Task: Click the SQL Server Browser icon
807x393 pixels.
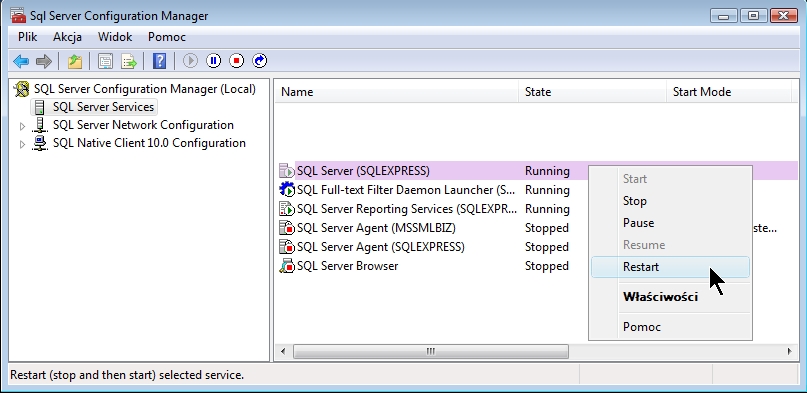Action: tap(286, 266)
